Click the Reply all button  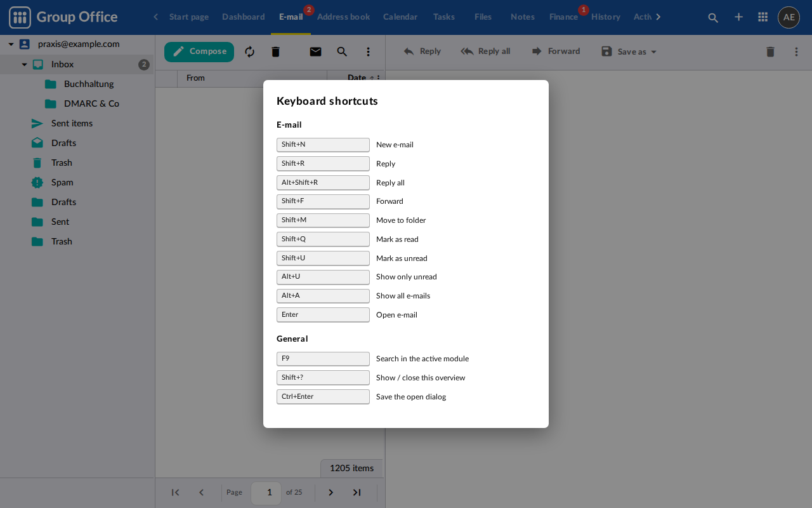coord(485,51)
